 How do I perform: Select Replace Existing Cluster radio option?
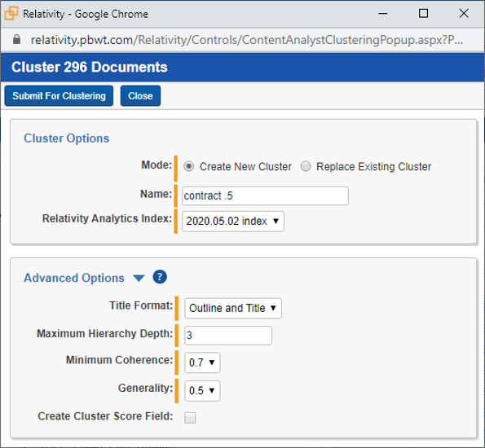click(306, 166)
